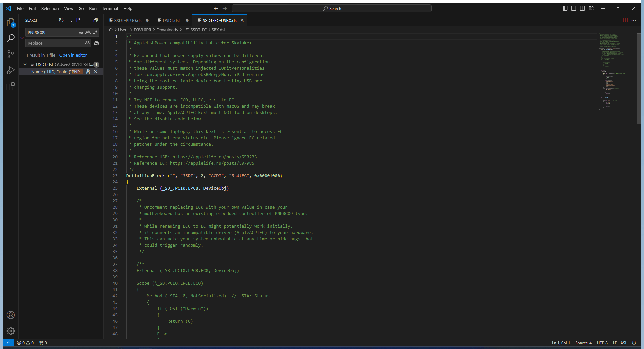Enable Use Regular Expression in search
This screenshot has height=349, width=644.
click(x=95, y=32)
